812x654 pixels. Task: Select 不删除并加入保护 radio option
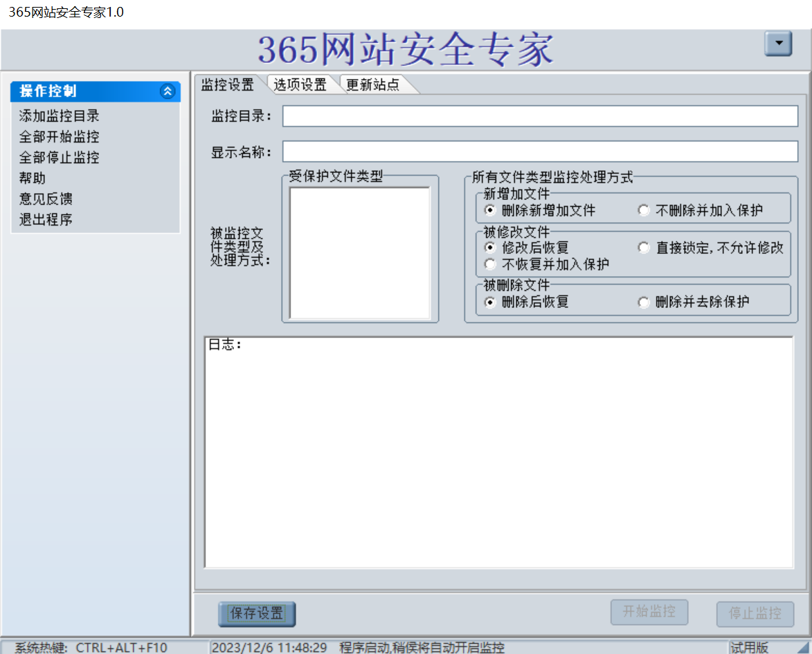[701, 210]
